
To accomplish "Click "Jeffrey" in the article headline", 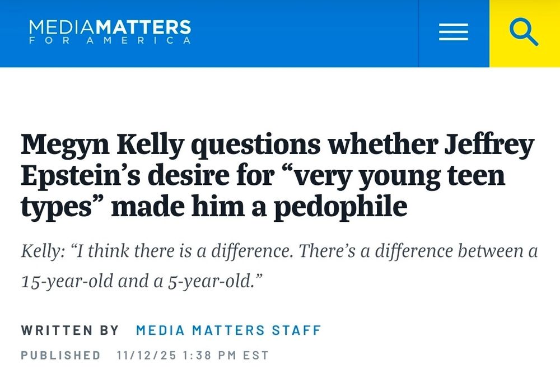I will coord(489,146).
